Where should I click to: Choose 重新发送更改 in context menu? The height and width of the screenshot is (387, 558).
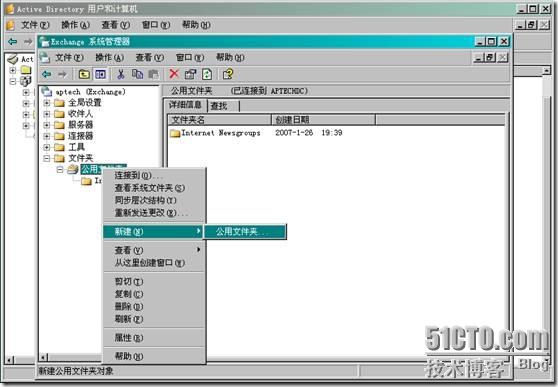(x=154, y=213)
